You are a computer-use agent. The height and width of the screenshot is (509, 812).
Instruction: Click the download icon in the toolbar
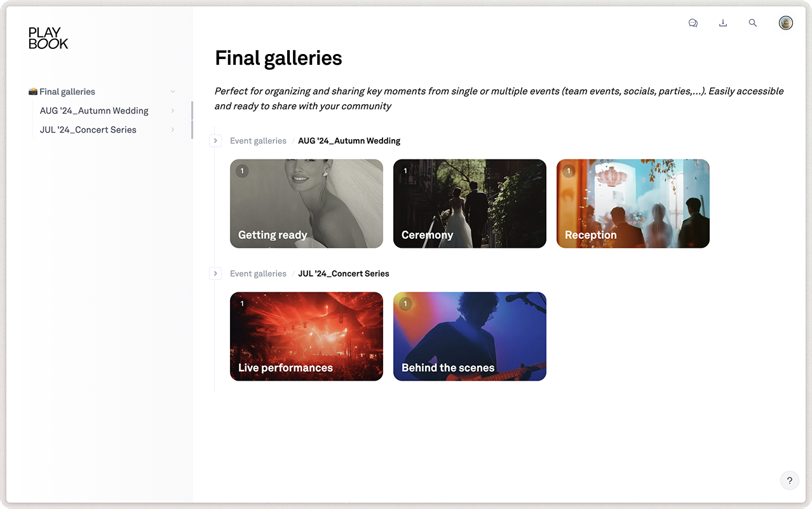click(x=722, y=23)
